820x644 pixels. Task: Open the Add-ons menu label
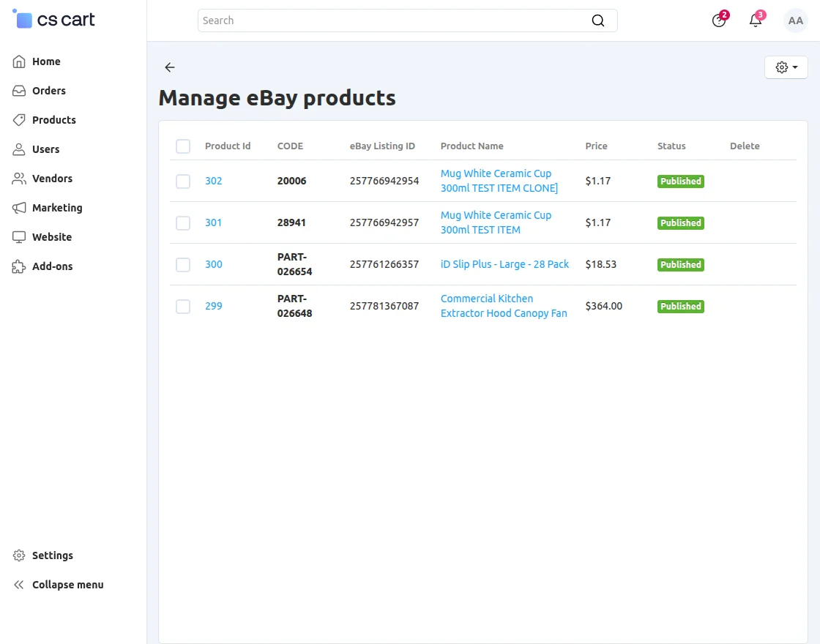52,266
